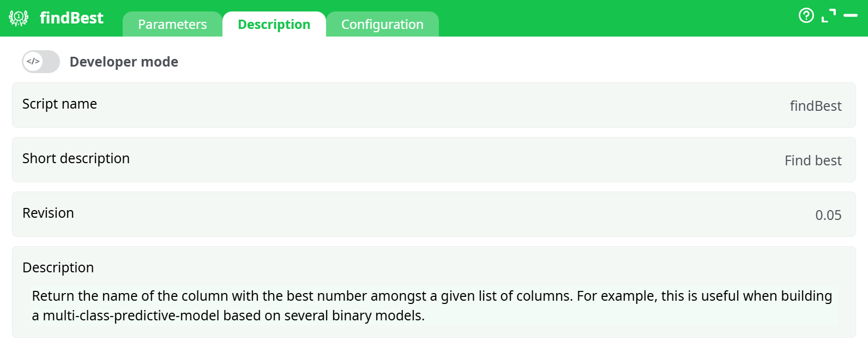The image size is (868, 352).
Task: Click the Script name label
Action: (x=59, y=104)
